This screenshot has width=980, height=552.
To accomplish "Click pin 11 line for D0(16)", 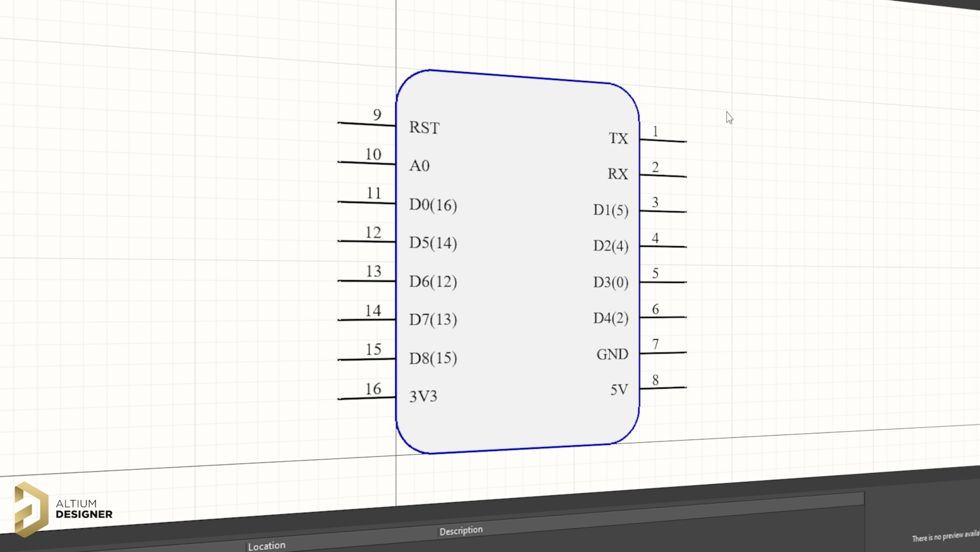I will [366, 202].
